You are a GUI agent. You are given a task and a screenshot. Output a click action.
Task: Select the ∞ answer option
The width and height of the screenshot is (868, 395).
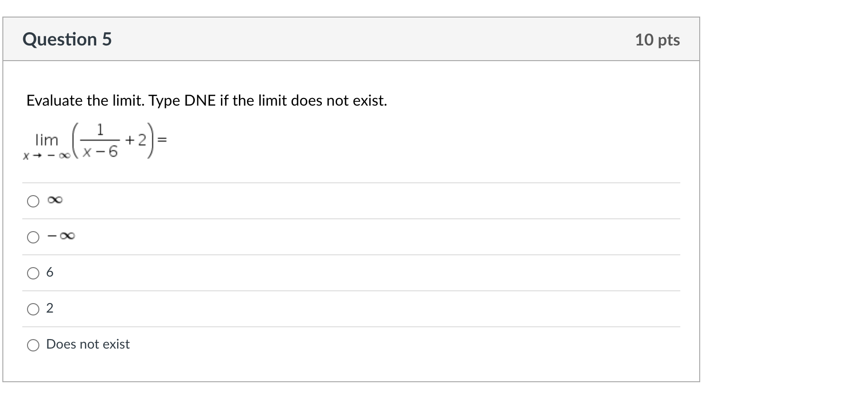(33, 201)
